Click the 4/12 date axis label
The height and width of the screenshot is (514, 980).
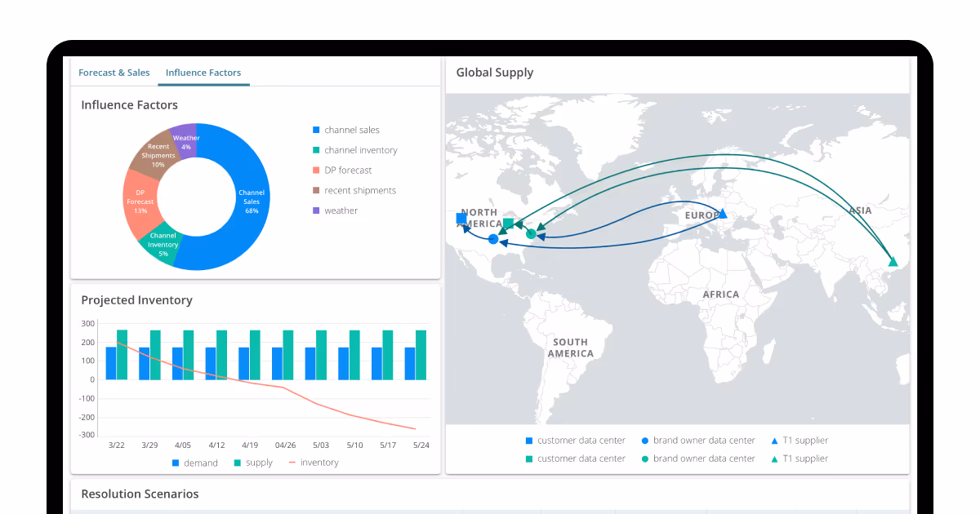[x=216, y=445]
